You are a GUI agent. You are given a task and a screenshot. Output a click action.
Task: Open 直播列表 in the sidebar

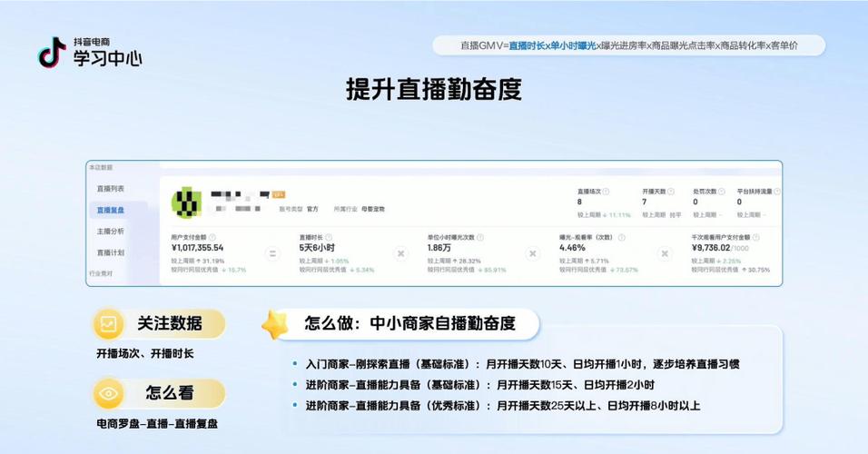(x=111, y=189)
